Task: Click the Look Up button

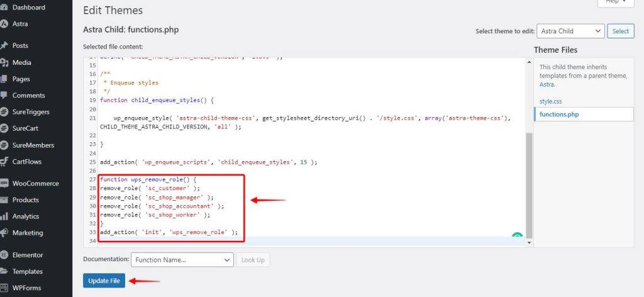Action: [253, 260]
